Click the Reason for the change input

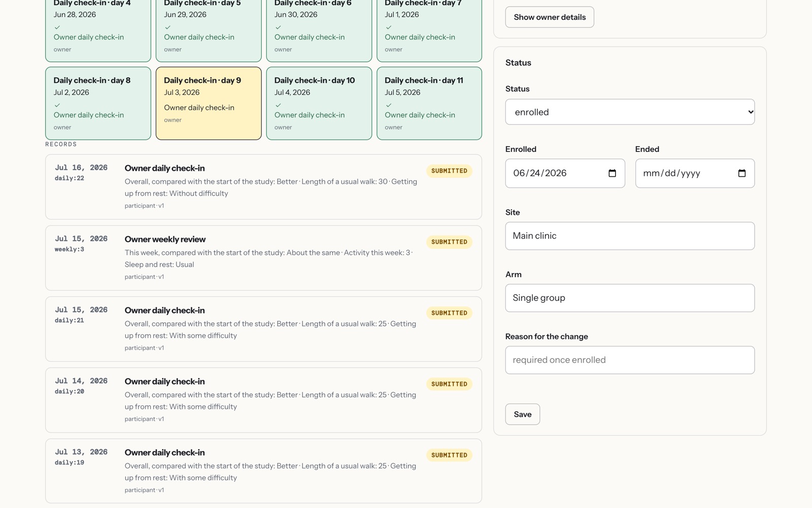pos(630,360)
